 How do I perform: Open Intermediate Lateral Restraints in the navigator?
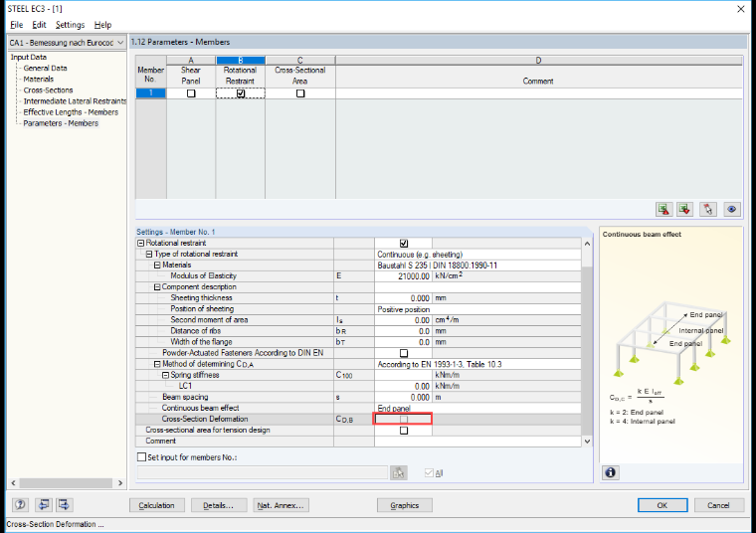point(75,101)
